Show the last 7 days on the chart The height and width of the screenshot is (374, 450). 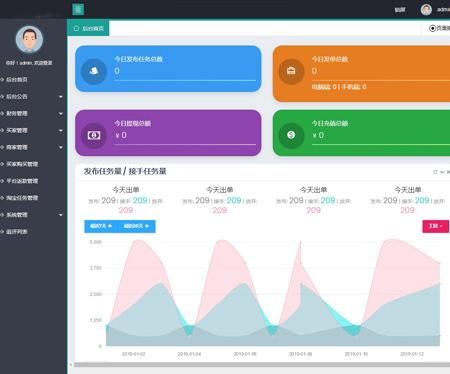click(101, 226)
